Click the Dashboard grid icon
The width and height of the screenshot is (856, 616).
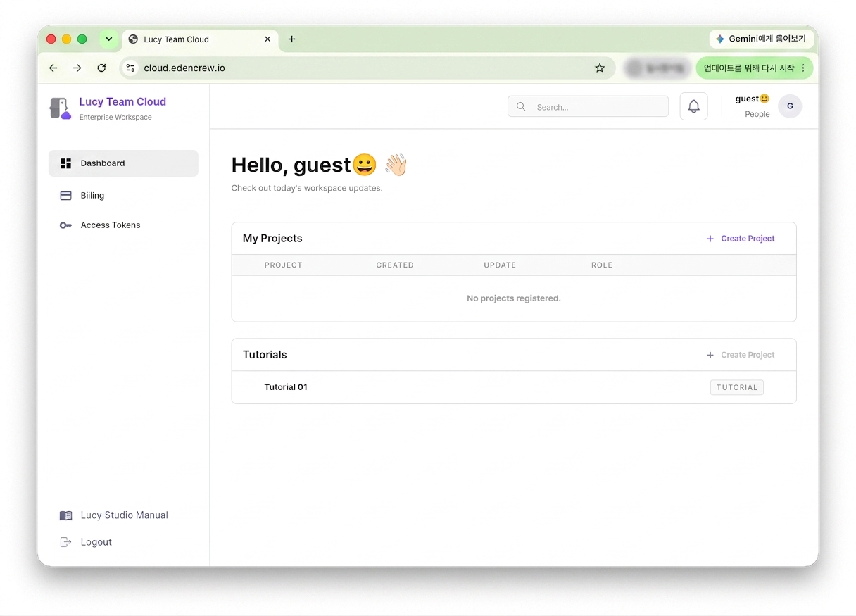[66, 163]
